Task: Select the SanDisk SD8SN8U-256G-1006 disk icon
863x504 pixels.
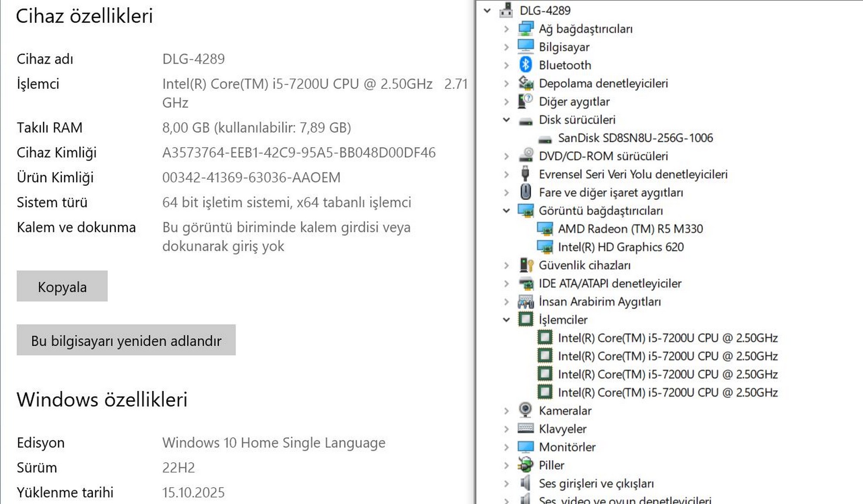Action: pyautogui.click(x=545, y=138)
